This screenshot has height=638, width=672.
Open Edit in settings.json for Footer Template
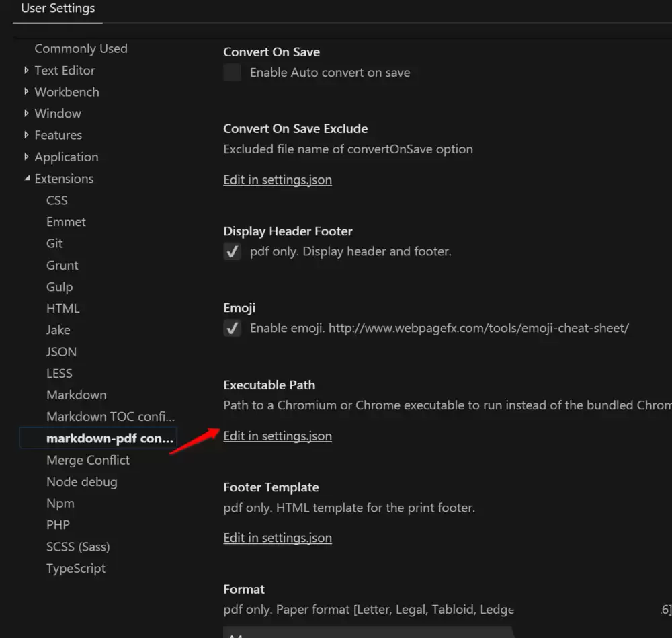pos(278,538)
